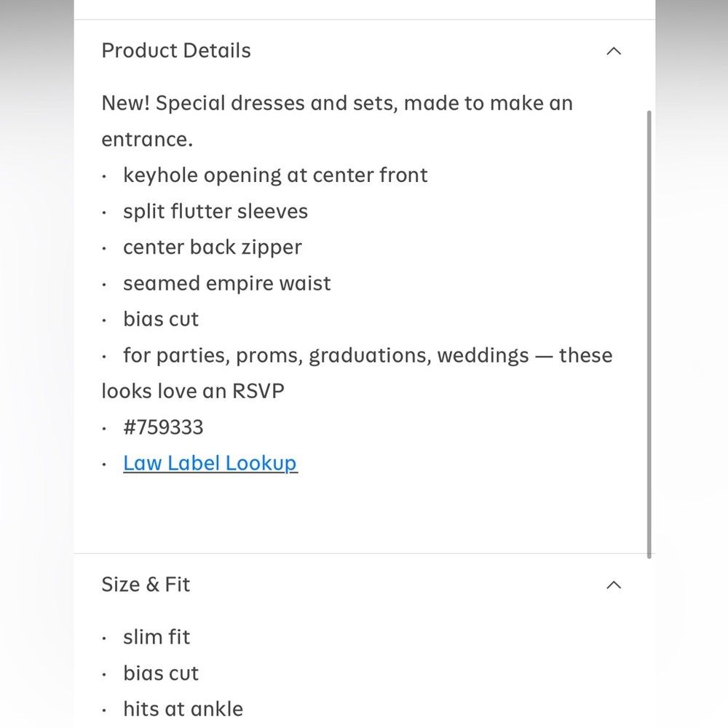Click the Size & Fit heading
728x728 pixels.
point(146,585)
